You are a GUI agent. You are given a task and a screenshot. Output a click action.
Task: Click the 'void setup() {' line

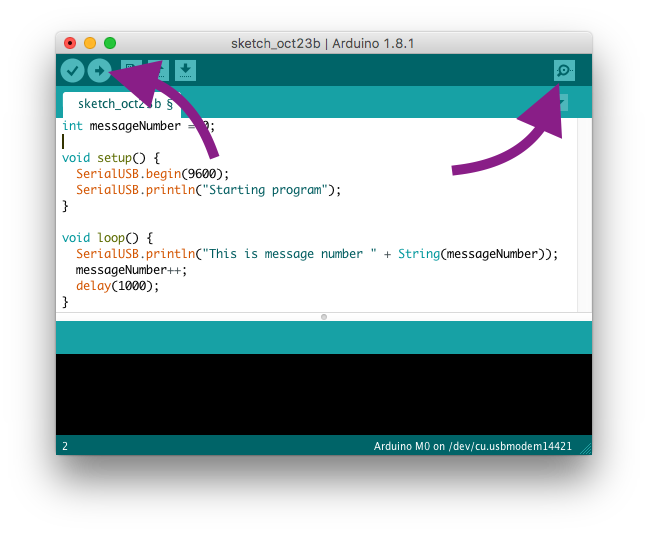(x=111, y=158)
